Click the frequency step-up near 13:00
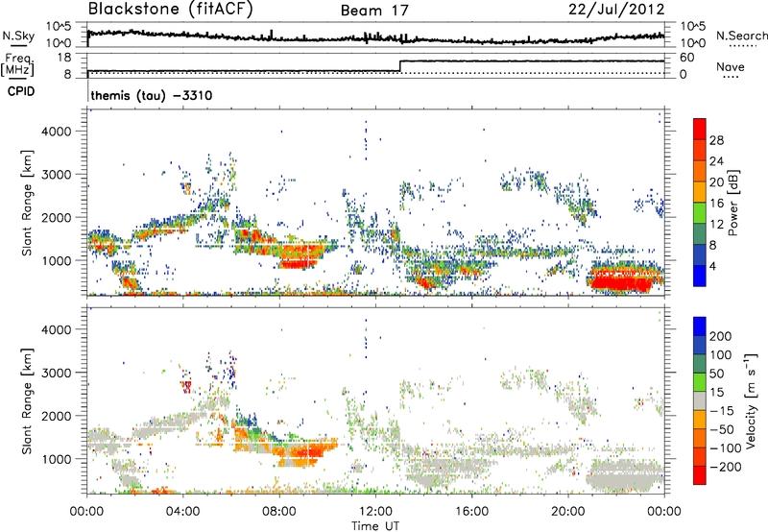Screen dimensions: 768x532 [400, 66]
